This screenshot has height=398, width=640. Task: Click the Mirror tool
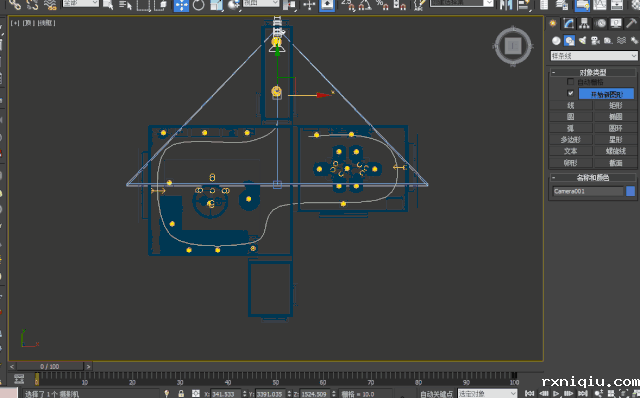506,4
